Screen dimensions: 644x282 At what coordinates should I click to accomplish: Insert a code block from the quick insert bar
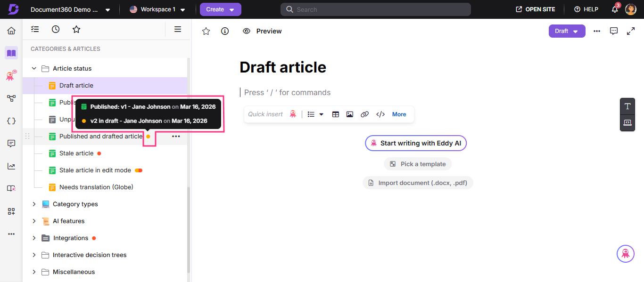tap(380, 114)
